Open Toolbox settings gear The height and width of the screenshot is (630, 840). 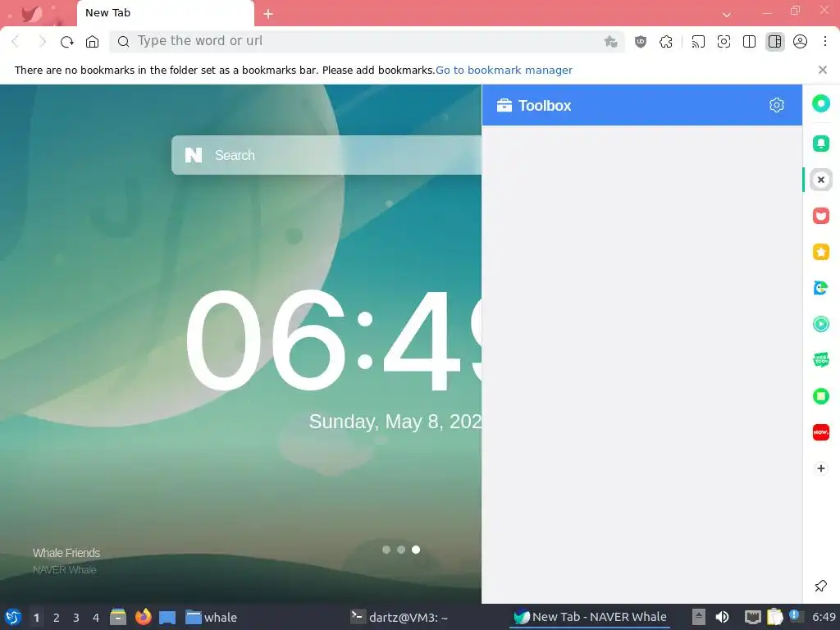coord(776,105)
